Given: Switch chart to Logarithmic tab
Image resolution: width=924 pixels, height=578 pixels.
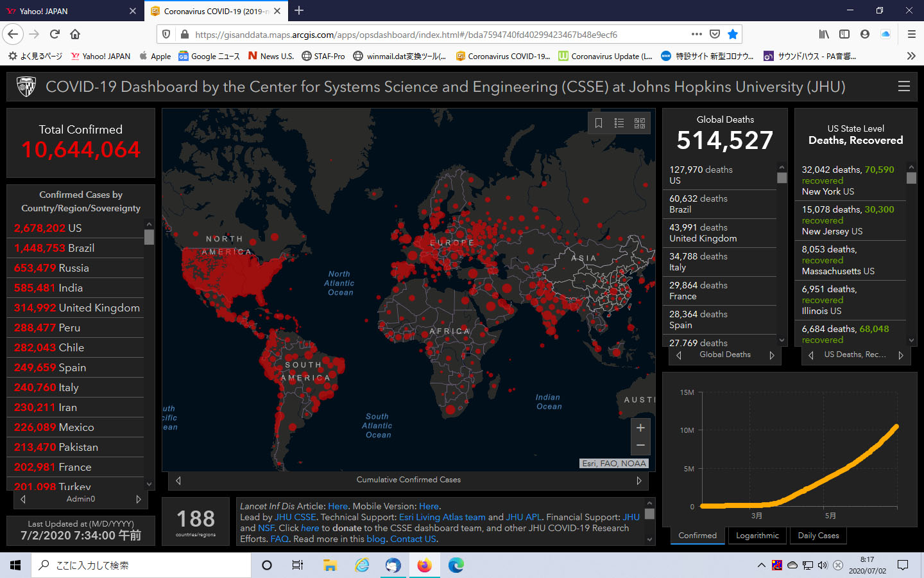Looking at the screenshot, I should point(757,536).
